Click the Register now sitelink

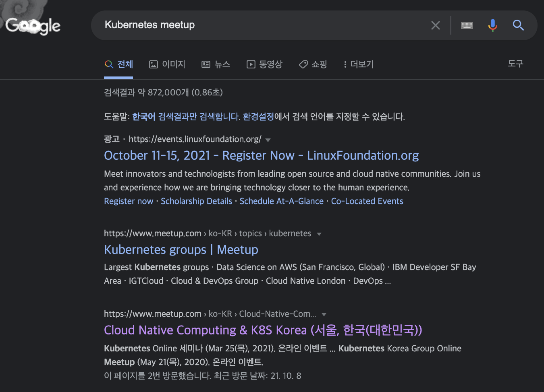tap(129, 201)
